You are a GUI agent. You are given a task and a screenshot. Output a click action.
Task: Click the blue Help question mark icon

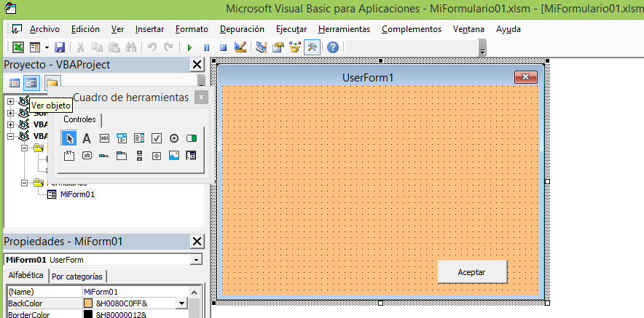(333, 47)
